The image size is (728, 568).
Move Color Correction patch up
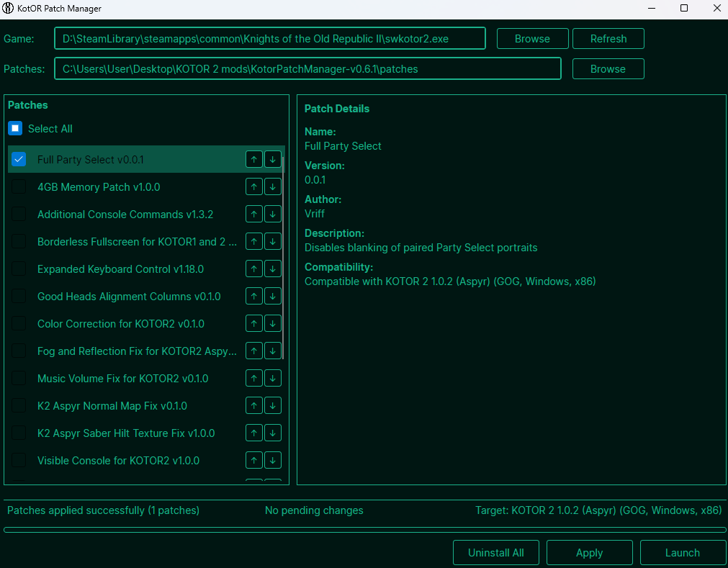(254, 323)
